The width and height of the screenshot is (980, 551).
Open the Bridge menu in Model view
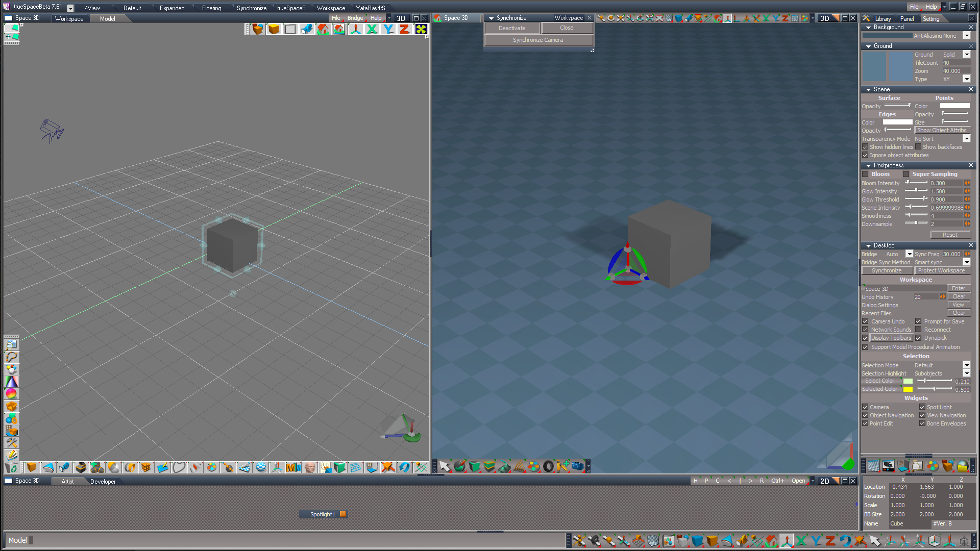pos(355,18)
